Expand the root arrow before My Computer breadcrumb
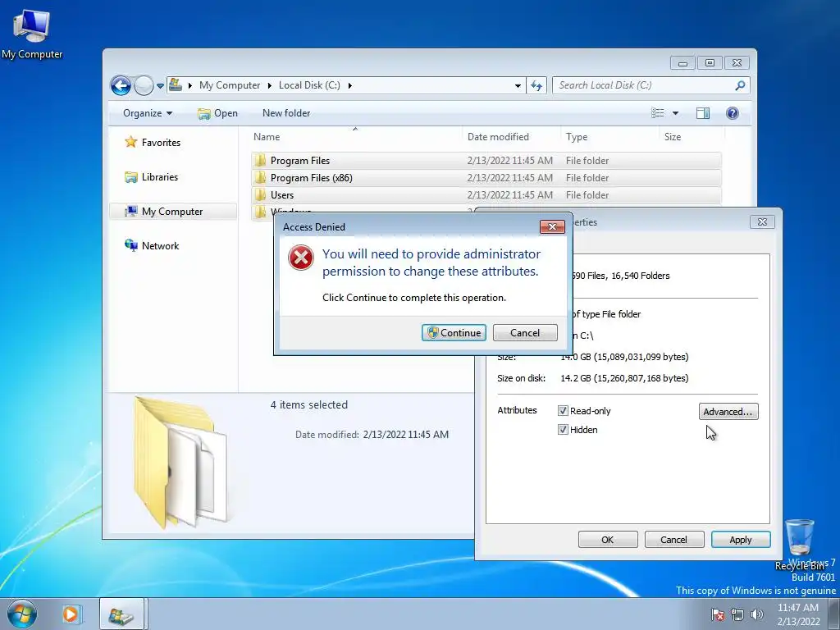 click(189, 85)
